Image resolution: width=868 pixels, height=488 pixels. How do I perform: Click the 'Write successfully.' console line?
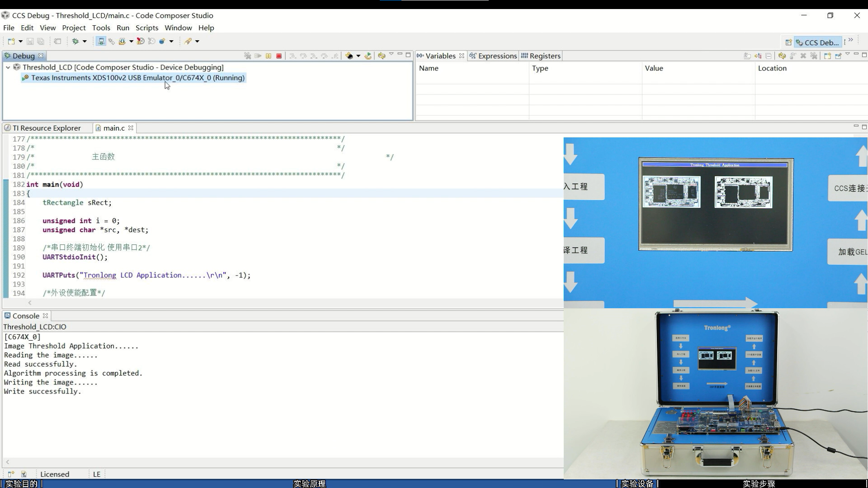42,391
